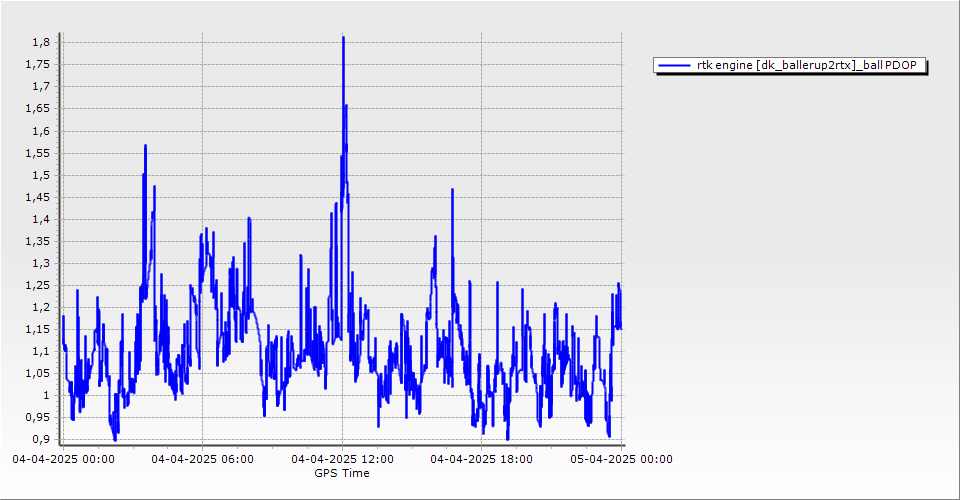Click the 1,25 y-axis value
Screen dimensions: 960x500
click(37, 285)
